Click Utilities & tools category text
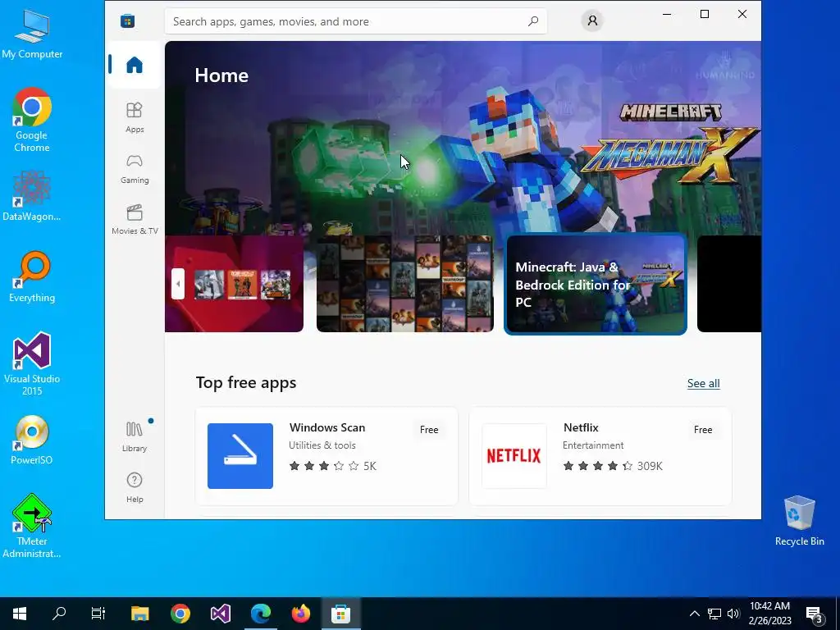 click(x=322, y=445)
